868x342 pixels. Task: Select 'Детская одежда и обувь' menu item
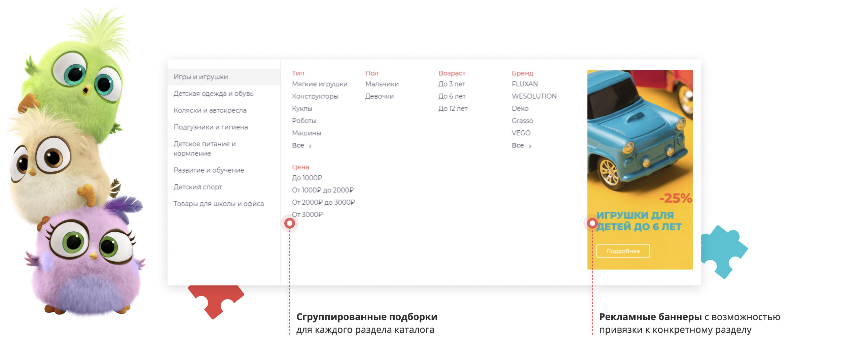(213, 94)
